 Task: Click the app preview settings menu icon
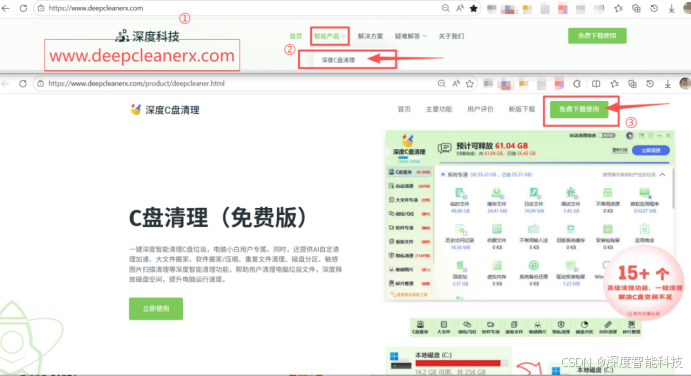[x=650, y=136]
